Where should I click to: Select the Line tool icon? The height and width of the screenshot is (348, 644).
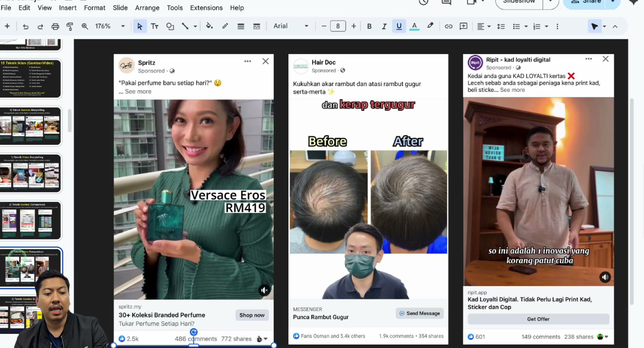(185, 26)
